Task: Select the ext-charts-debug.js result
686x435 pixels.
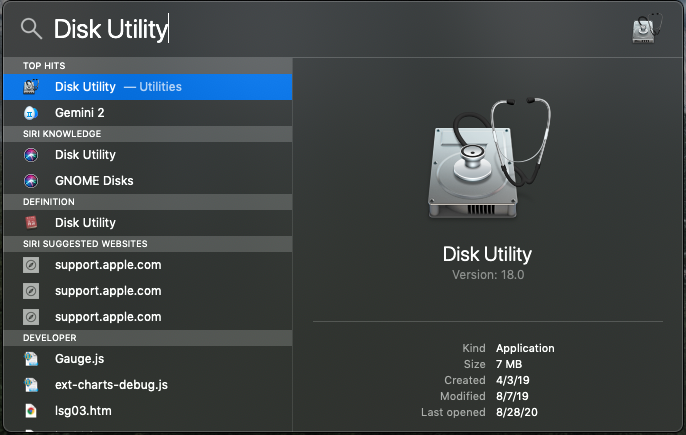Action: 148,385
